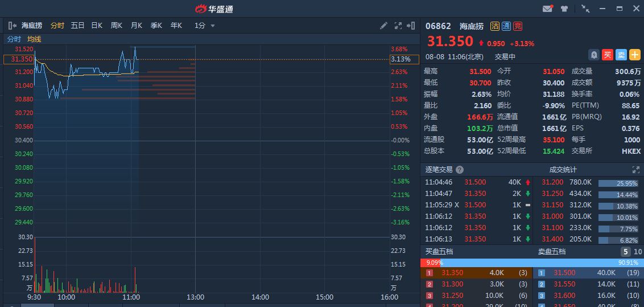The height and width of the screenshot is (307, 644).
Task: Open the 1分 interval dropdown
Action: click(x=205, y=26)
